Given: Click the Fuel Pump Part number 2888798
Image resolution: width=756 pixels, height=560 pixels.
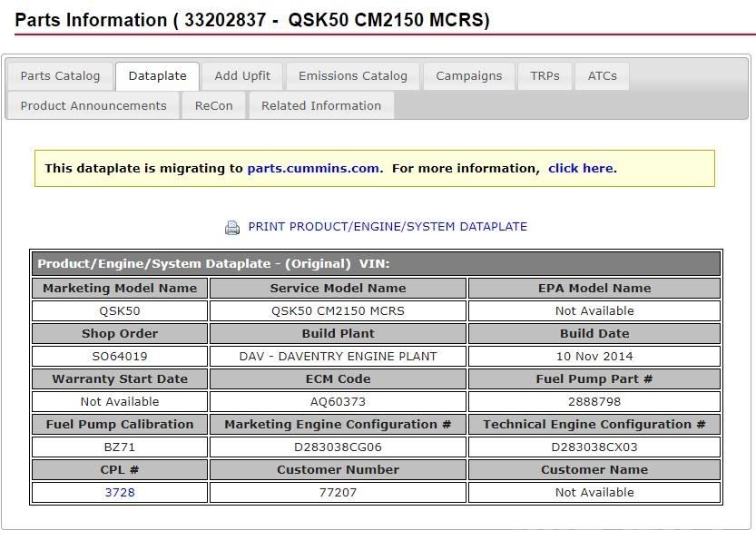Looking at the screenshot, I should (x=594, y=402).
